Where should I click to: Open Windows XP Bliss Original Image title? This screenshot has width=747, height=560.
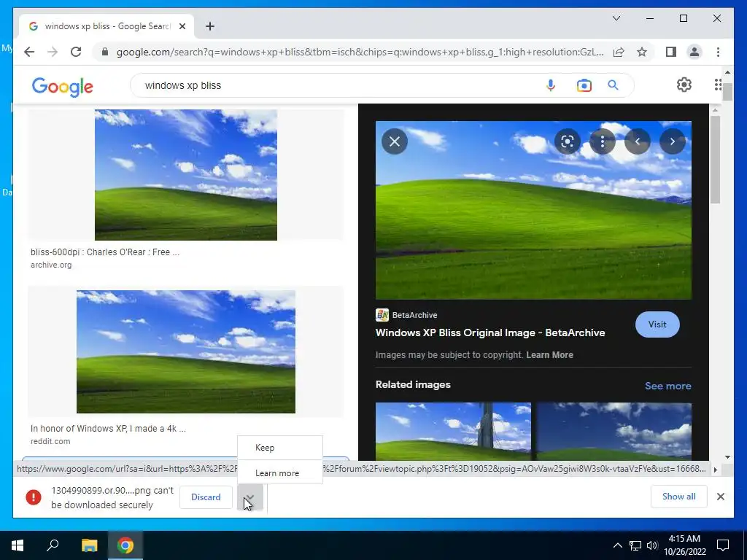tap(489, 332)
